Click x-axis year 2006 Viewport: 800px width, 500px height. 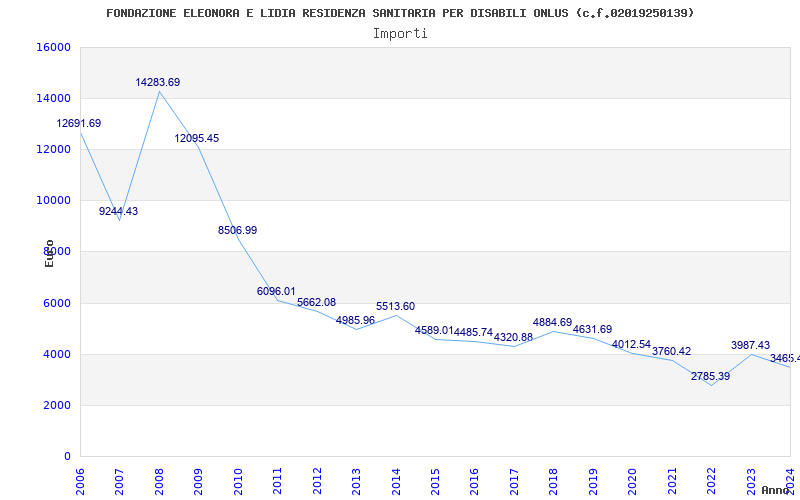pyautogui.click(x=80, y=482)
